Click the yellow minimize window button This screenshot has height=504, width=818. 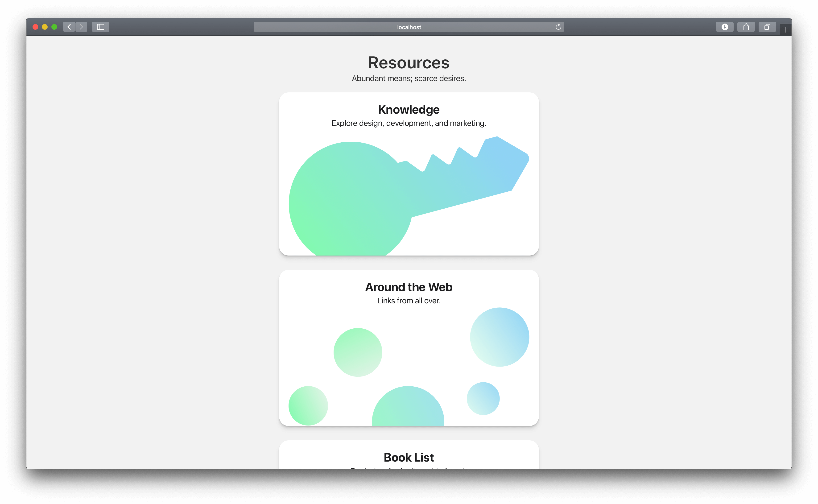pos(45,27)
